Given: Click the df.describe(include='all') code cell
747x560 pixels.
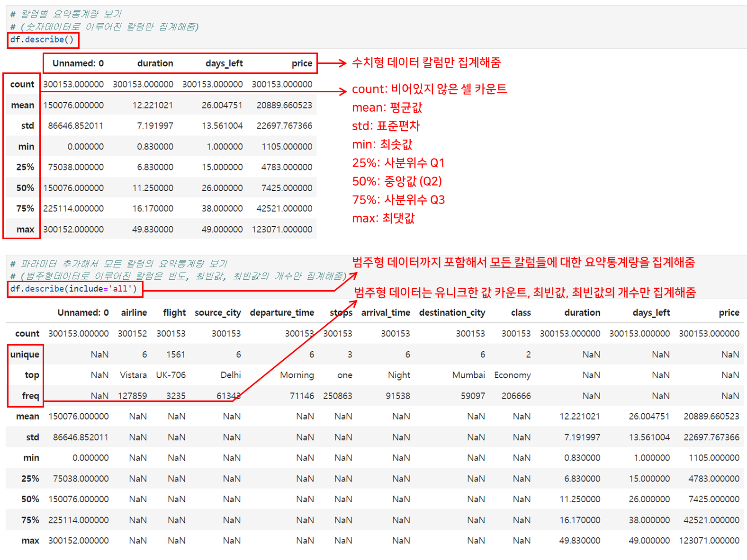Looking at the screenshot, I should click(x=74, y=289).
